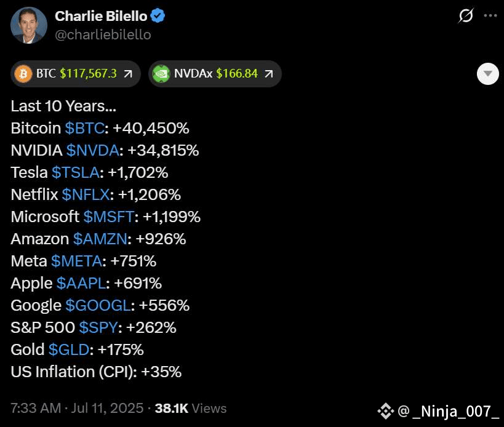The image size is (504, 427).
Task: Open the @charliebilello handle
Action: pos(103,34)
